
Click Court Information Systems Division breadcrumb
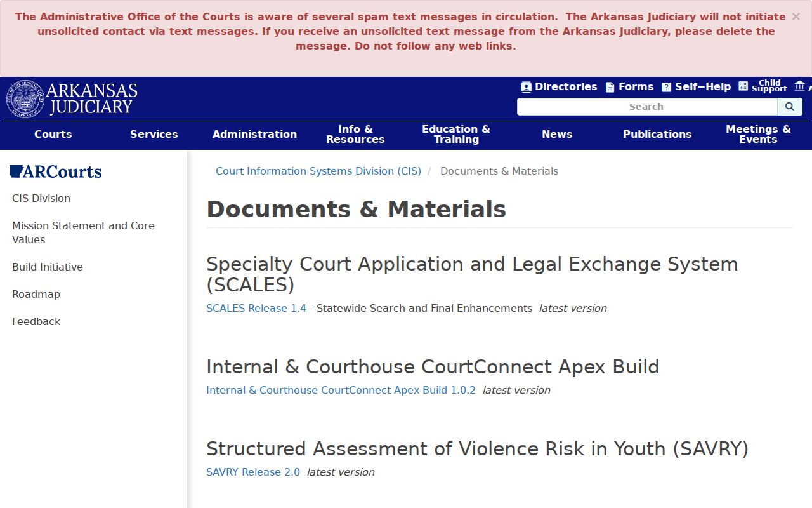(318, 171)
